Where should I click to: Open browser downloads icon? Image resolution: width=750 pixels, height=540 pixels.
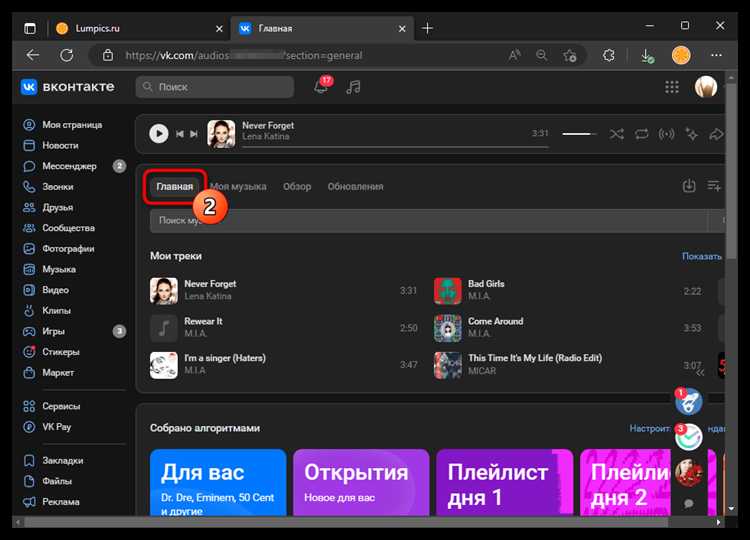[647, 56]
